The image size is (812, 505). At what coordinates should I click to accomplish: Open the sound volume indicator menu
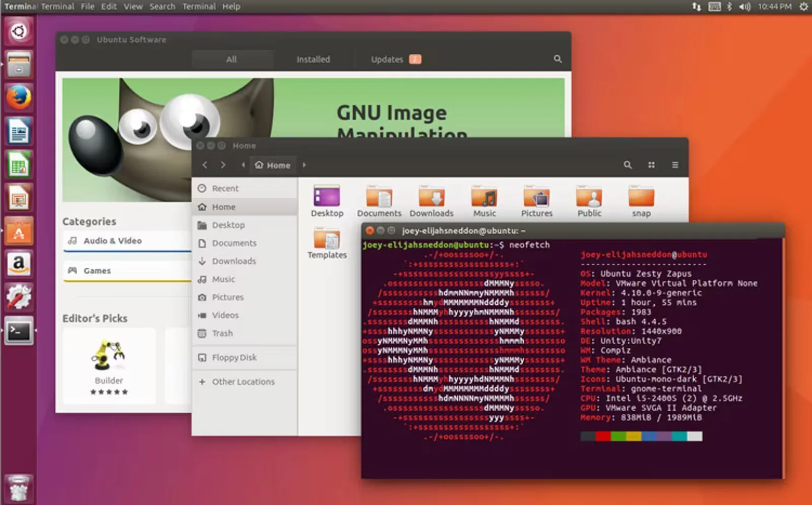click(x=745, y=7)
